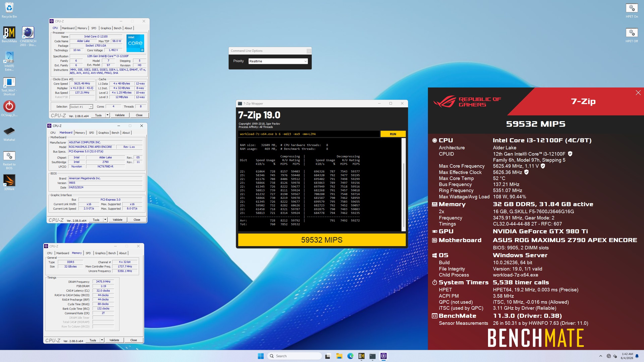This screenshot has height=362, width=644.
Task: Select CPU tab in the Memory CPU-Z window
Action: point(50,253)
